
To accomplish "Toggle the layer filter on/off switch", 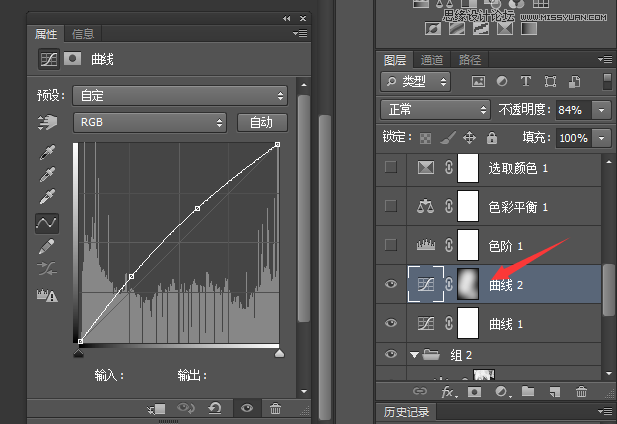I will [x=607, y=81].
